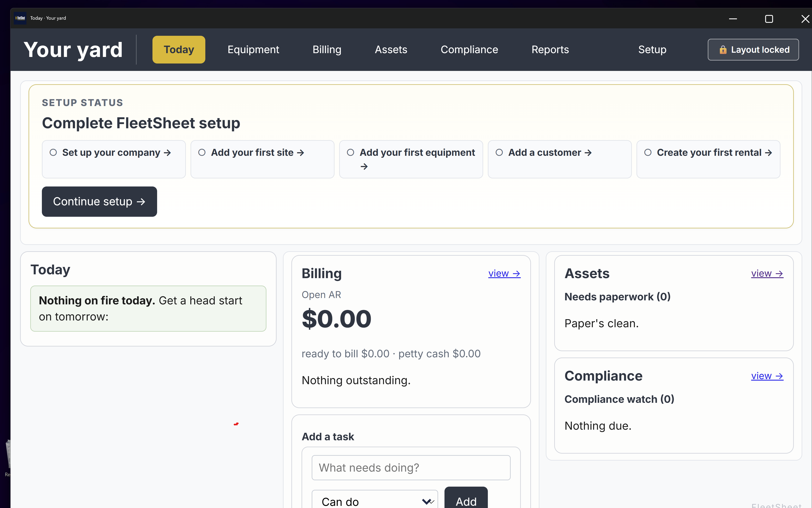Open the Compliance navigation tab
812x508 pixels.
[469, 50]
